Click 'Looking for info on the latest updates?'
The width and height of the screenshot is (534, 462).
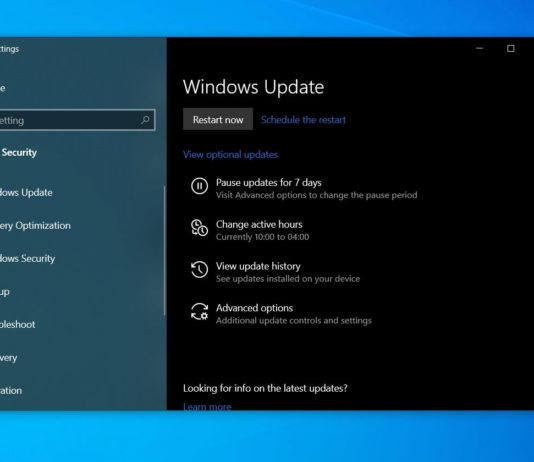(x=265, y=388)
